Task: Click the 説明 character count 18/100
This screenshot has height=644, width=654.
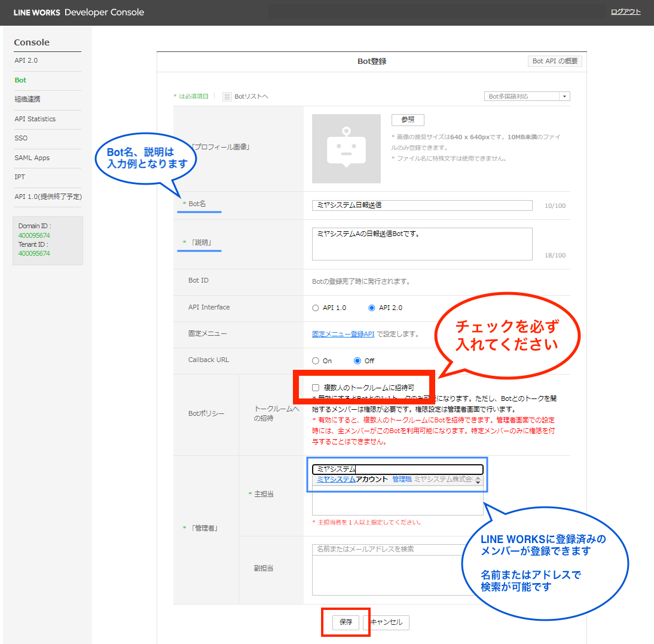Action: click(555, 255)
